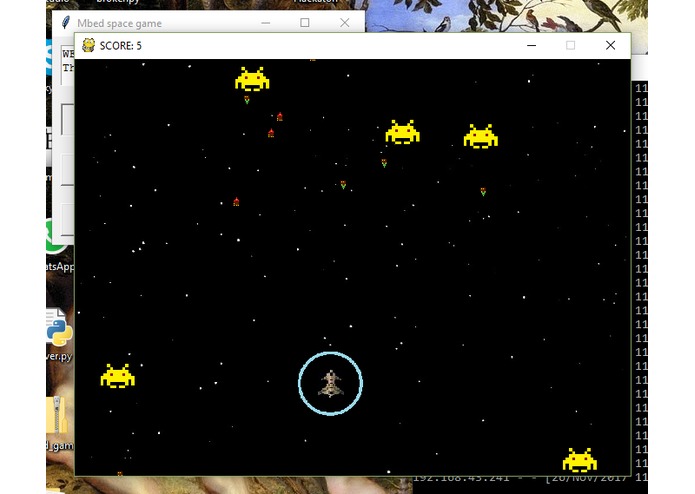The image size is (695, 494).
Task: Minimize the Mbed space game window
Action: pyautogui.click(x=266, y=23)
